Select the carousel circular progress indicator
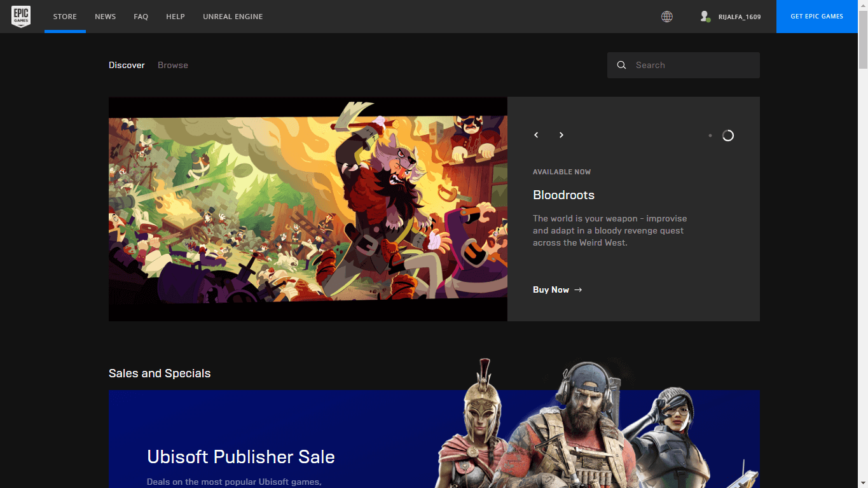 728,136
